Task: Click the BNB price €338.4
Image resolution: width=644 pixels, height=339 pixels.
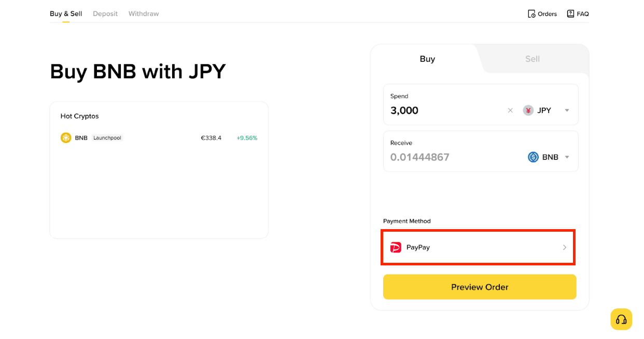Action: pos(211,138)
